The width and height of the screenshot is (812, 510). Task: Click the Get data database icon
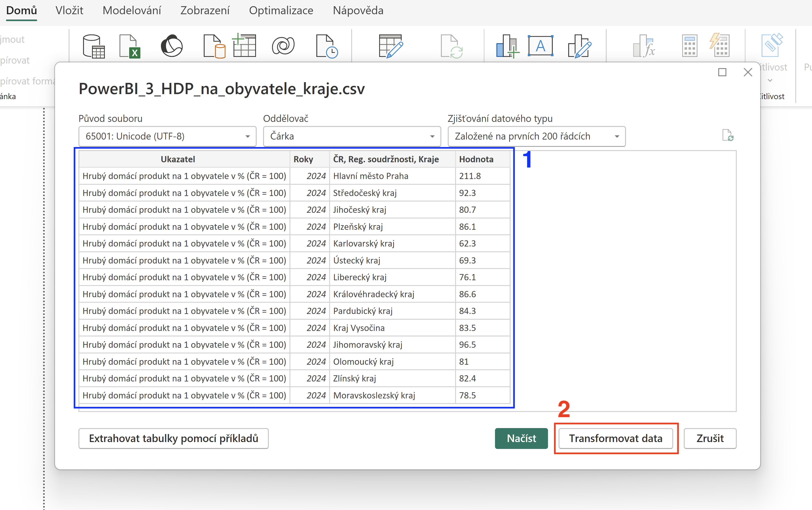93,46
